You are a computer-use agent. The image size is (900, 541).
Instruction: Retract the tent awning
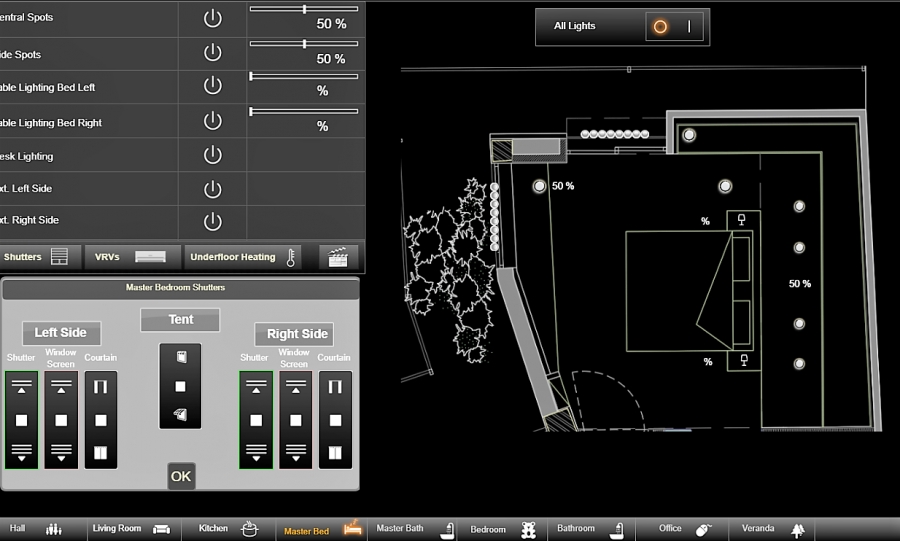coord(181,357)
